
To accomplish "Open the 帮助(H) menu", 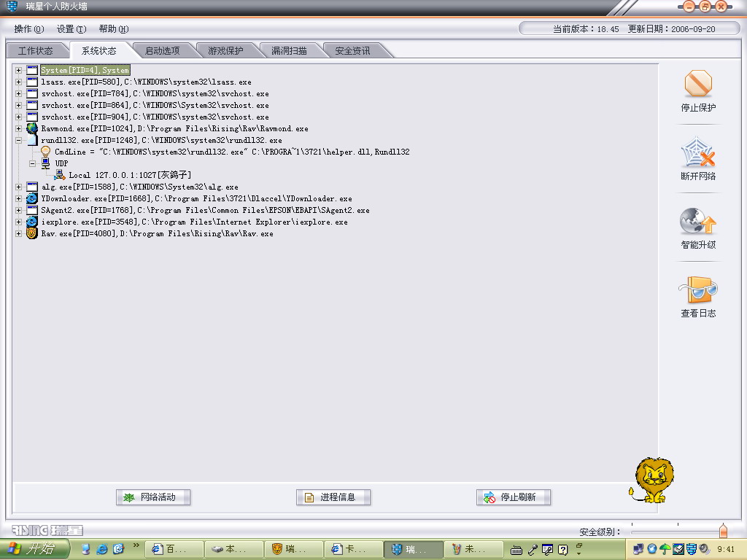I will point(113,29).
